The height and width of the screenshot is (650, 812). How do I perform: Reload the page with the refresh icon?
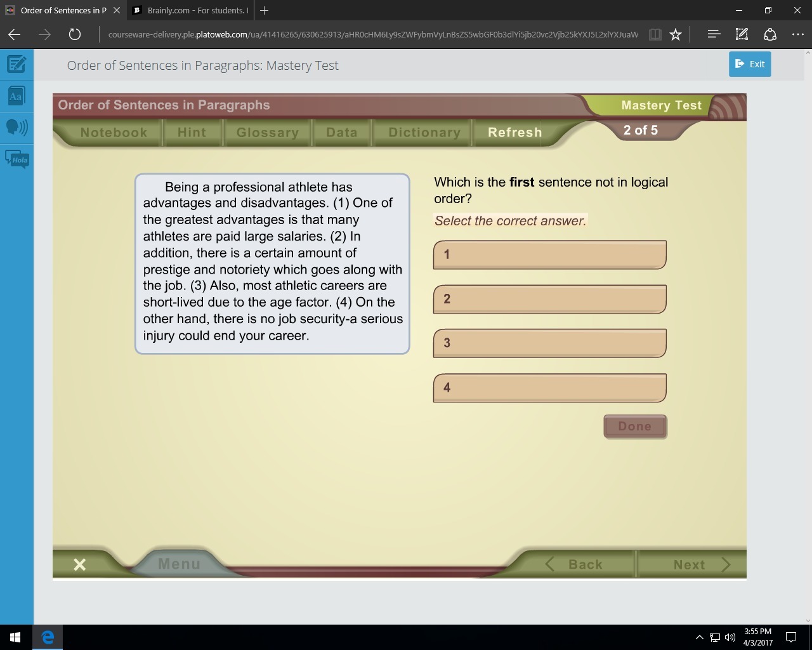[74, 34]
